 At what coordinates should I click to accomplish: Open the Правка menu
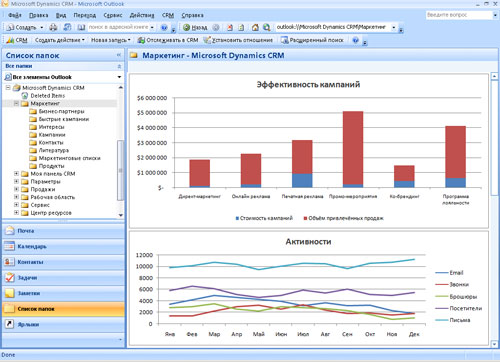click(38, 15)
